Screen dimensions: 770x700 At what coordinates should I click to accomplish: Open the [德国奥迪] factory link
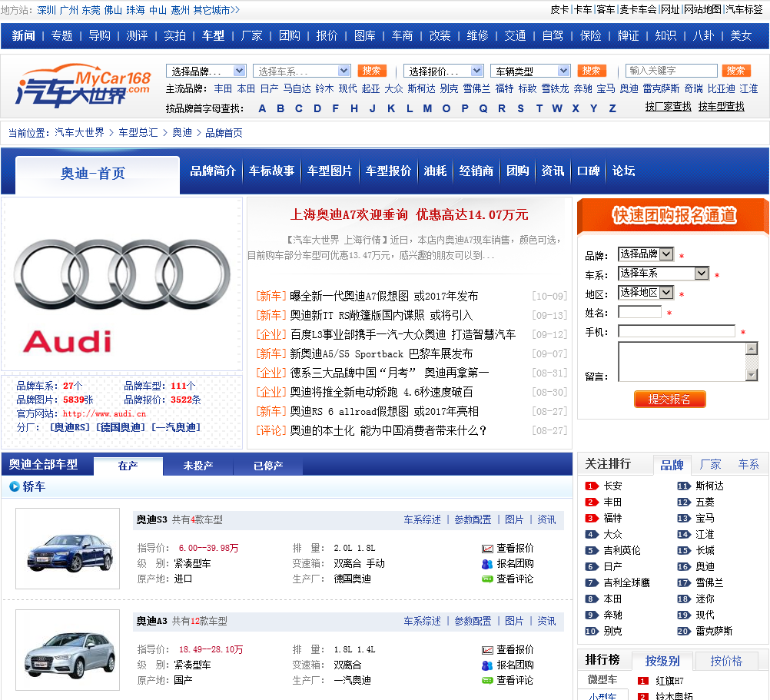click(x=121, y=427)
